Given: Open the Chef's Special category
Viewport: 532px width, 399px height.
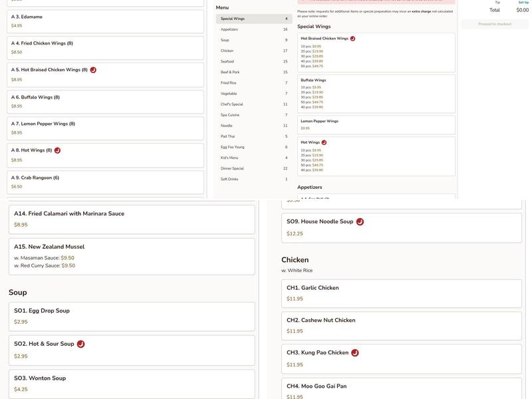Looking at the screenshot, I should coord(254,104).
